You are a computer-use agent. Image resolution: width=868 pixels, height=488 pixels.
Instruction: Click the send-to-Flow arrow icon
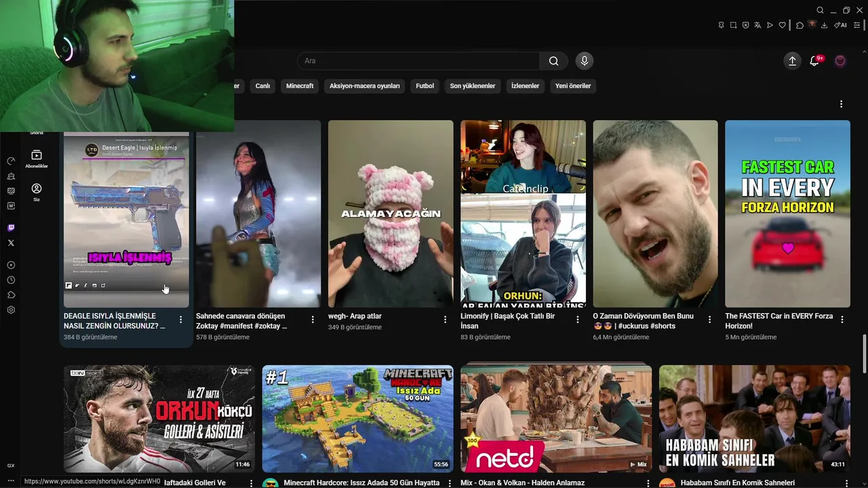[770, 25]
